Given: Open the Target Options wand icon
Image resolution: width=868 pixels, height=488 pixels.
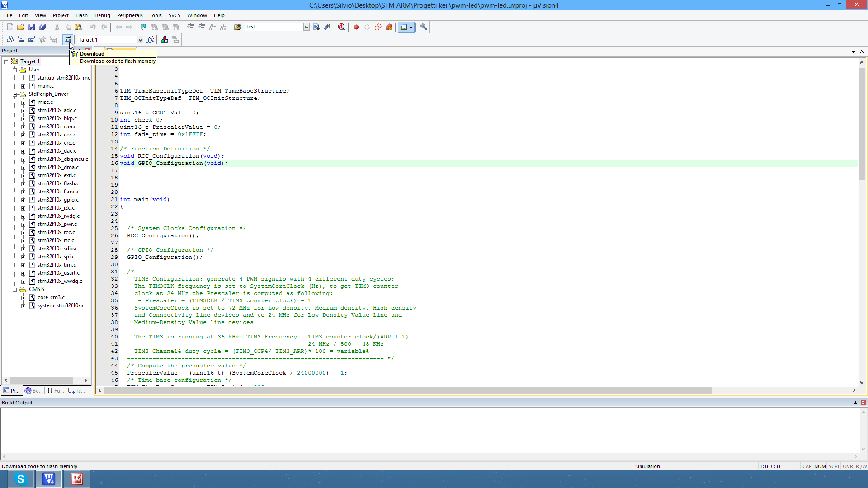Looking at the screenshot, I should coord(151,40).
